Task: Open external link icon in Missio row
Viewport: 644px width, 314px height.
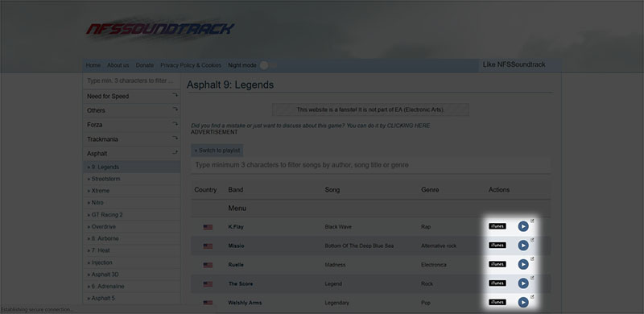Action: [532, 240]
